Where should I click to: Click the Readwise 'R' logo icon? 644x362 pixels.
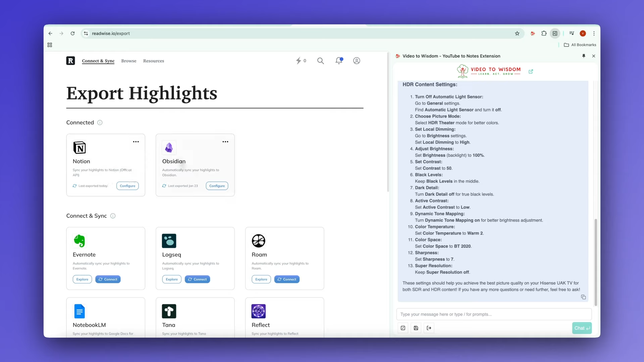click(70, 61)
